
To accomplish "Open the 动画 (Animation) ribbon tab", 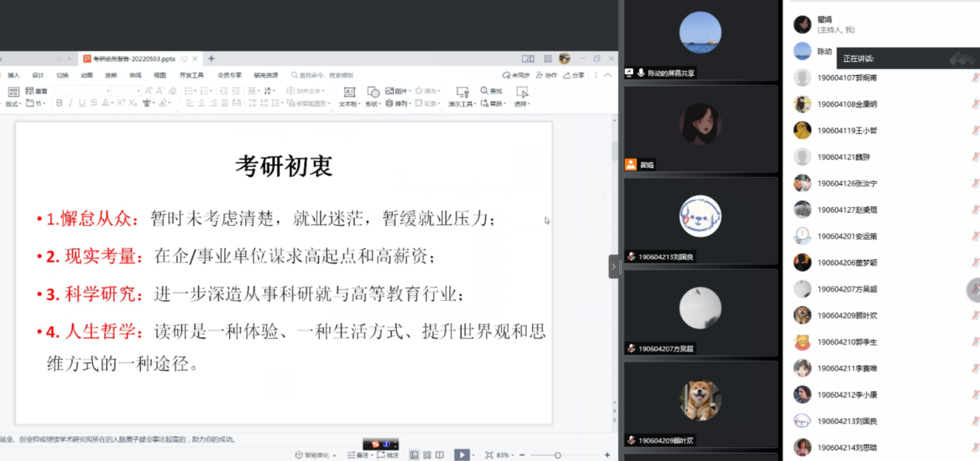I will (x=87, y=75).
